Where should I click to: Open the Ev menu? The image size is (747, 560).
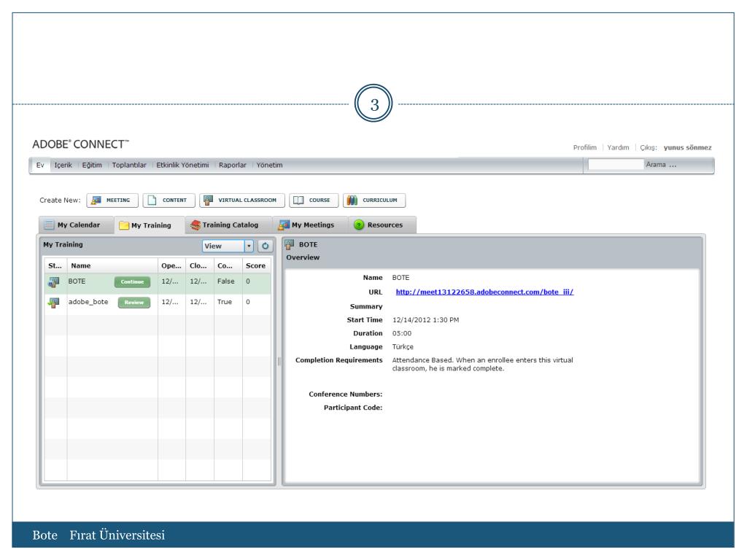[40, 166]
